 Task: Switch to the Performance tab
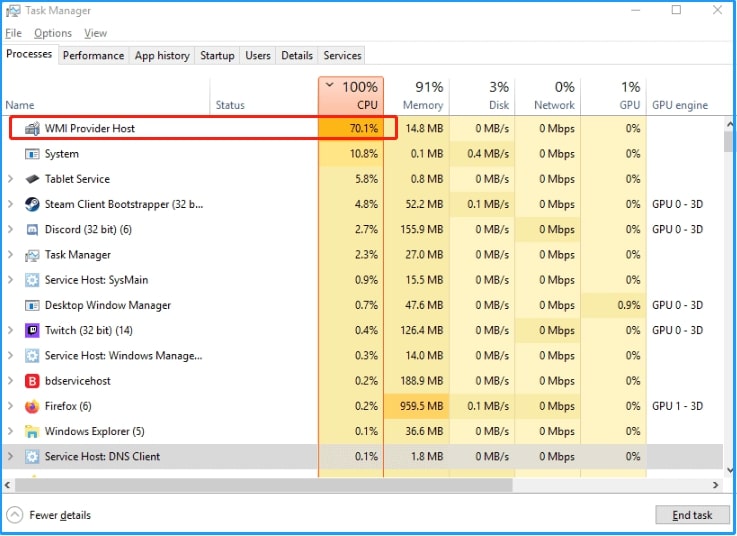click(x=93, y=56)
